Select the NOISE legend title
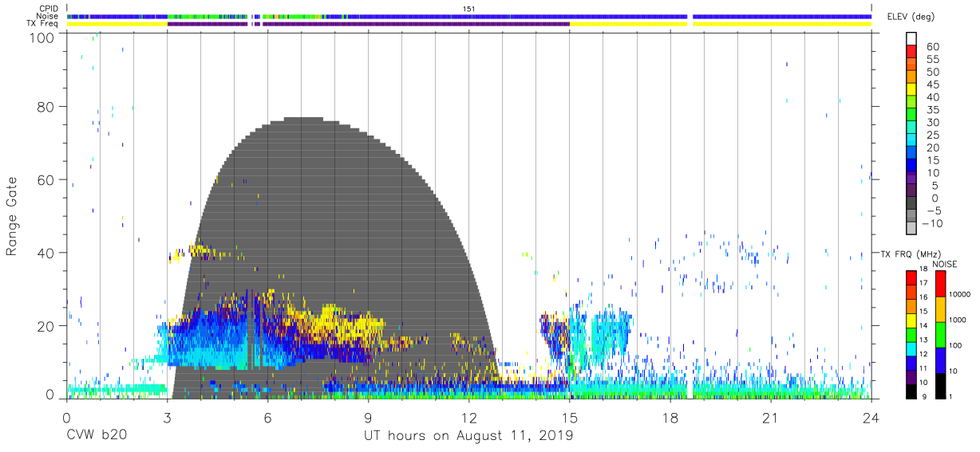 click(945, 264)
